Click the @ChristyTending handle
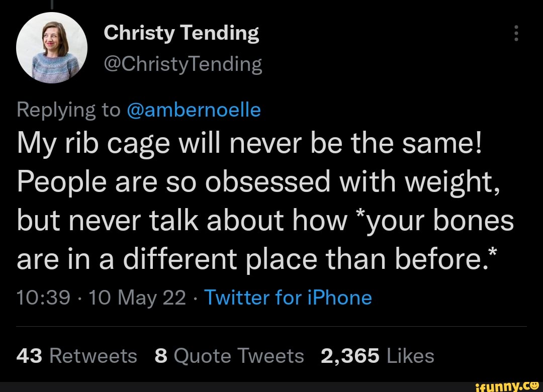543x392 pixels. point(183,64)
